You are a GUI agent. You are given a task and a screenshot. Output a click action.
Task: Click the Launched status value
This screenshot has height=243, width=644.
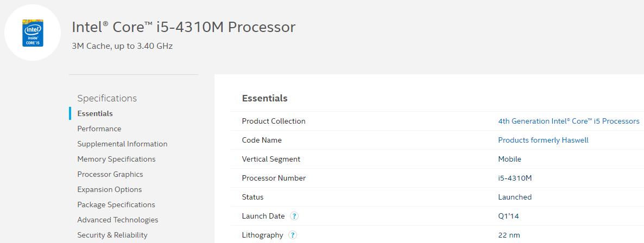click(x=515, y=197)
